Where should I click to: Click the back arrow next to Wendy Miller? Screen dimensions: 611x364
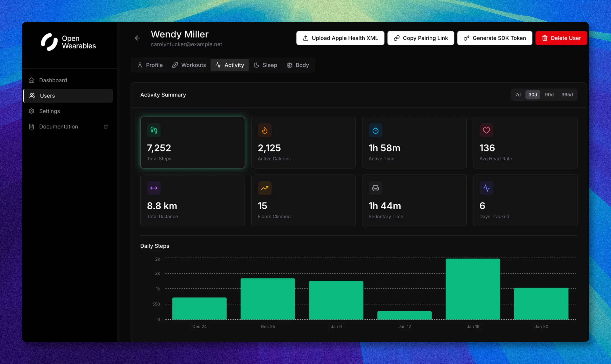point(137,38)
